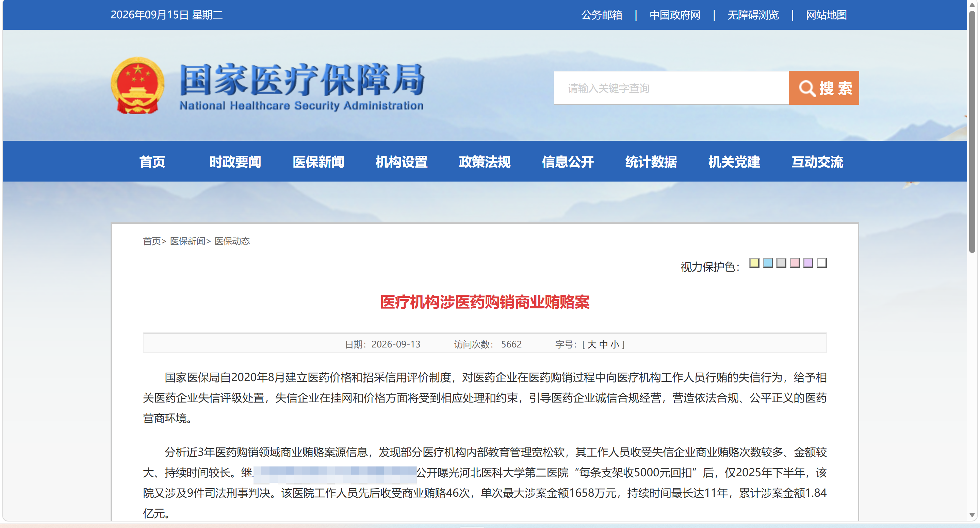Click the 视力保护色 label
The width and height of the screenshot is (980, 528).
(710, 267)
